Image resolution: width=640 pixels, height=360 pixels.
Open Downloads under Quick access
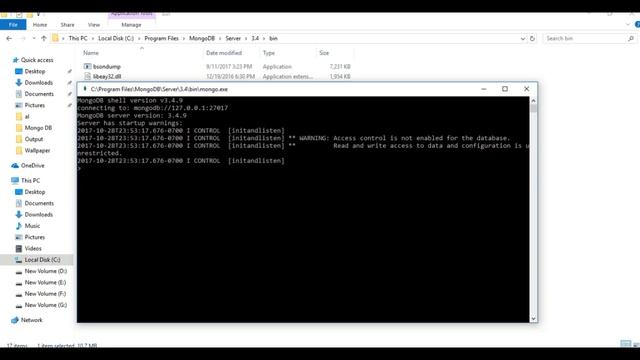tap(38, 83)
